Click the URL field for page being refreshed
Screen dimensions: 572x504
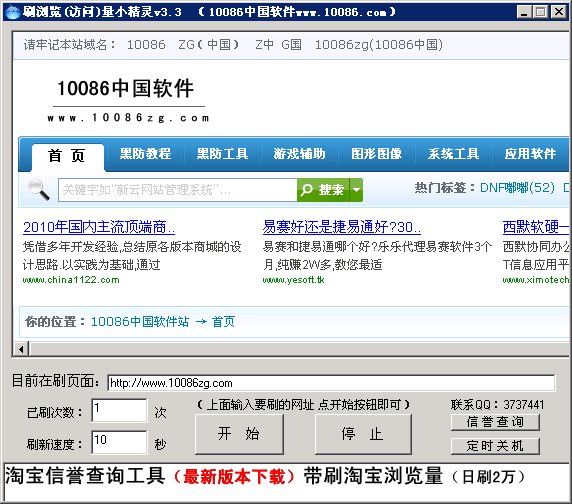click(x=331, y=383)
